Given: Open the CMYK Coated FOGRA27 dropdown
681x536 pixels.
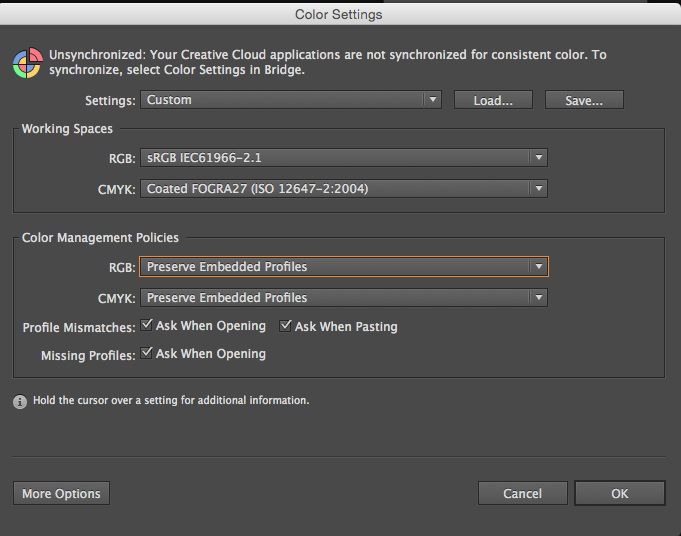Looking at the screenshot, I should coord(343,188).
